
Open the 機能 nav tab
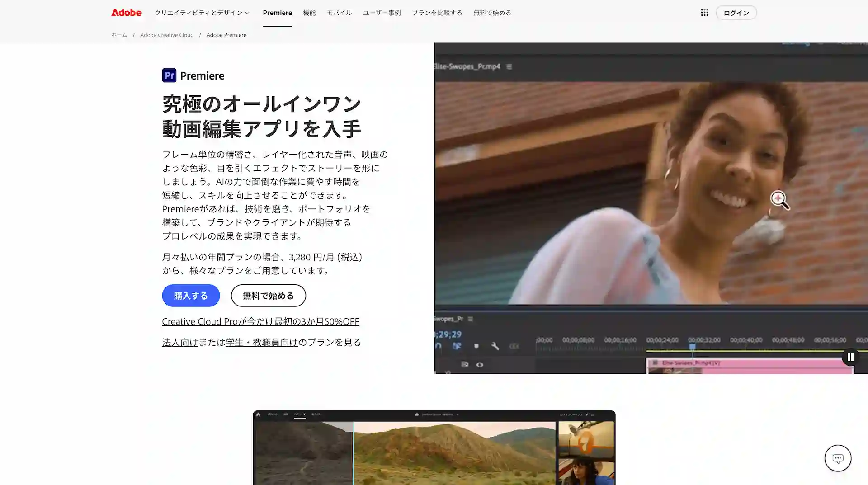[x=309, y=13]
